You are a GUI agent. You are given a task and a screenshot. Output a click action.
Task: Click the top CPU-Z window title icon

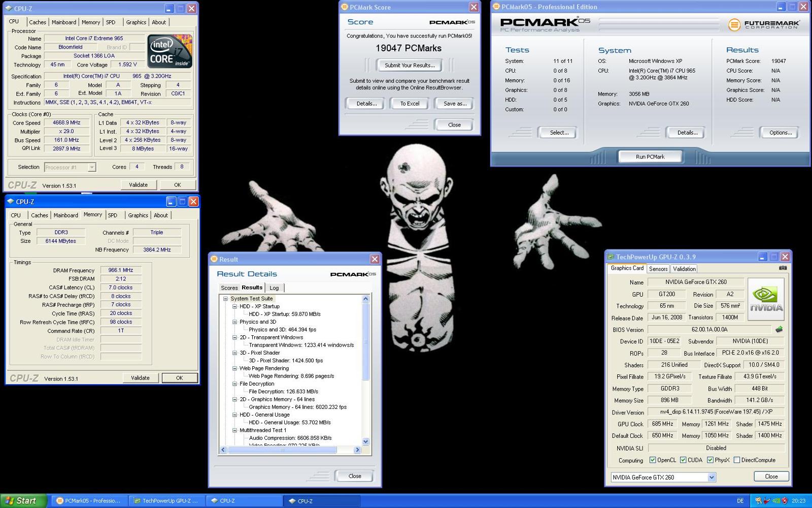[10, 9]
